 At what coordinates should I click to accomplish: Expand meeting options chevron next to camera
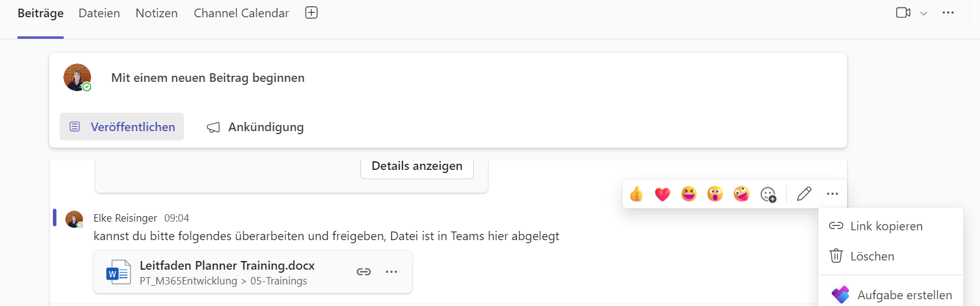click(x=923, y=14)
